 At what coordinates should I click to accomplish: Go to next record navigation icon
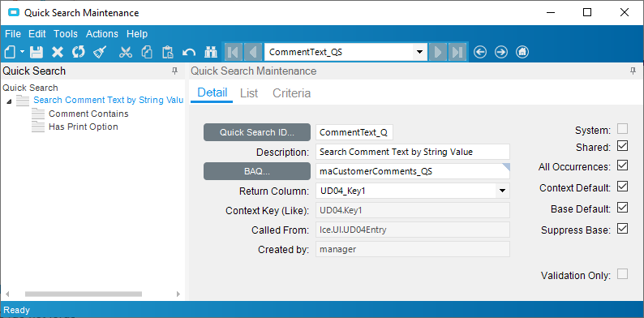point(438,52)
